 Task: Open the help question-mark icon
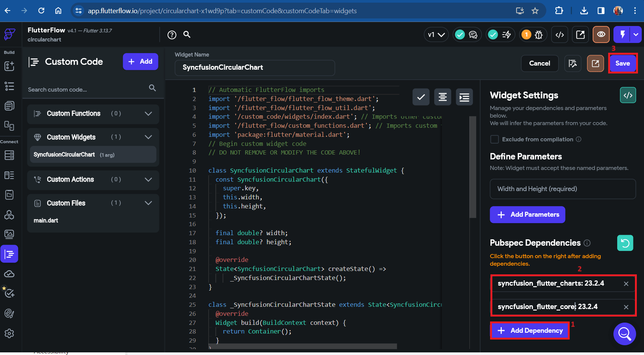(x=172, y=35)
